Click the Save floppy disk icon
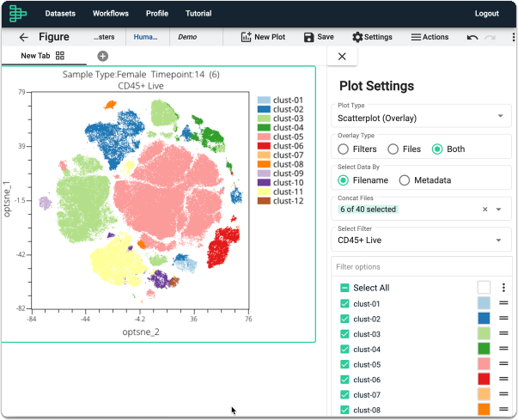Viewport: 518px width, 420px height. 308,37
